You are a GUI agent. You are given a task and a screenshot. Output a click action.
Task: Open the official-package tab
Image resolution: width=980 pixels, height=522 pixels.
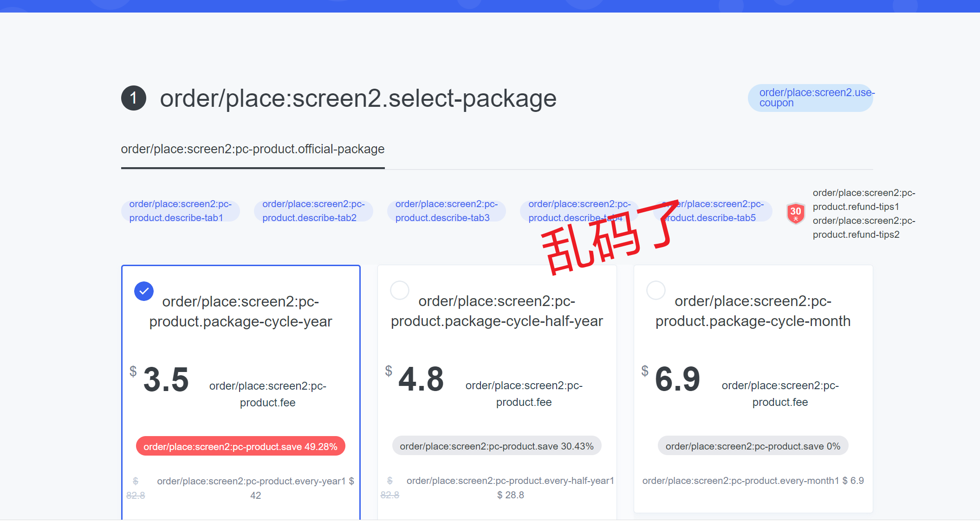click(x=253, y=150)
